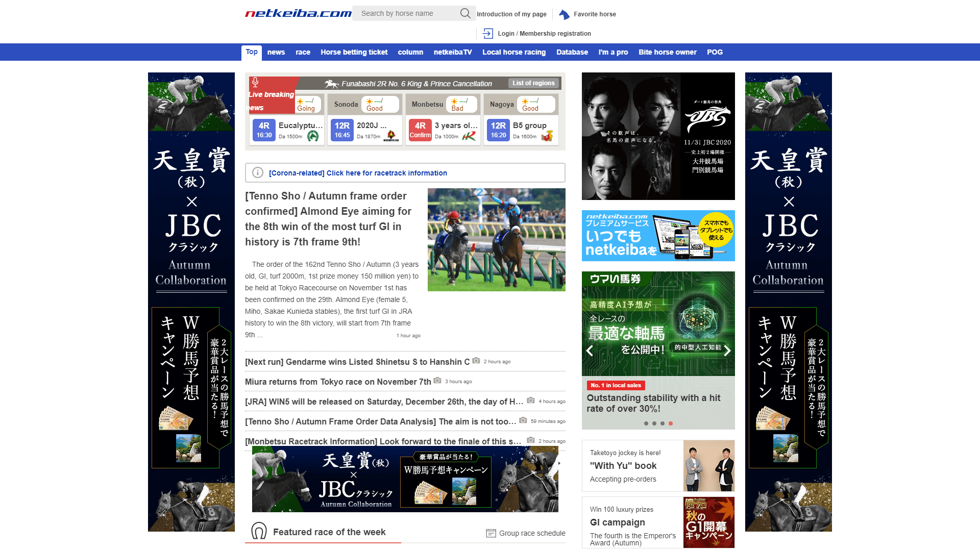This screenshot has width=980, height=551.
Task: Open Monbetsu 4R Confirm race entry
Action: tap(420, 130)
